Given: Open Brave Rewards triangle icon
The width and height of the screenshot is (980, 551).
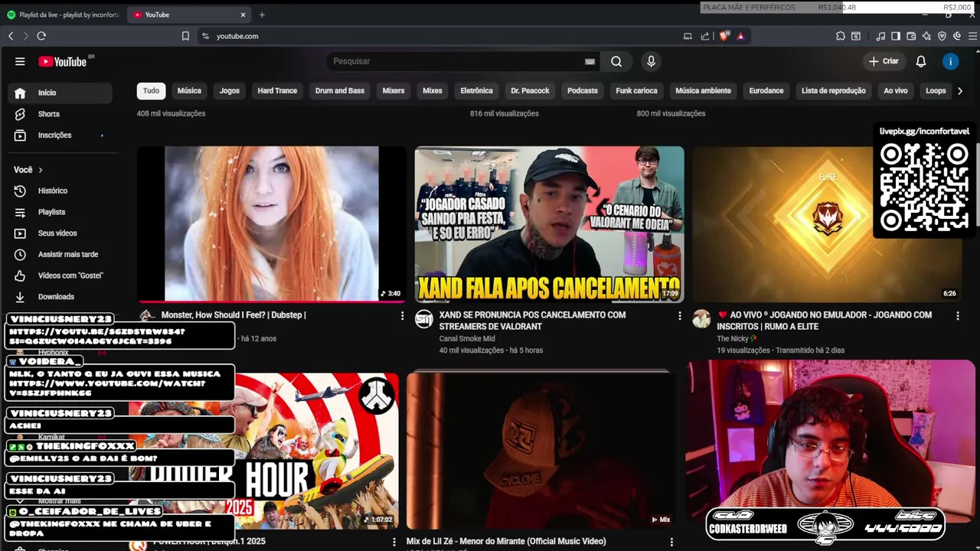Looking at the screenshot, I should pos(740,36).
